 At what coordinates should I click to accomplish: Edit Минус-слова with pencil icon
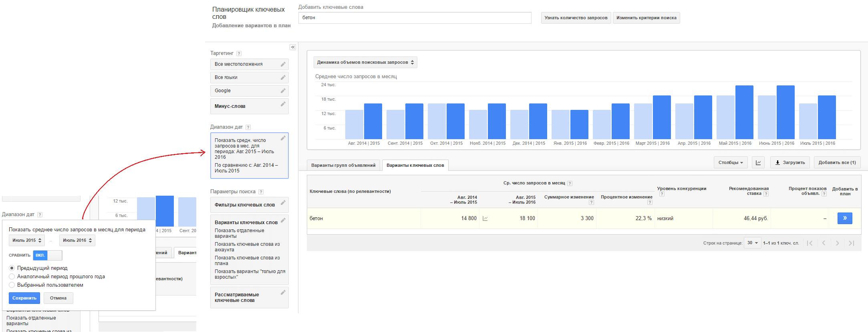(x=283, y=104)
